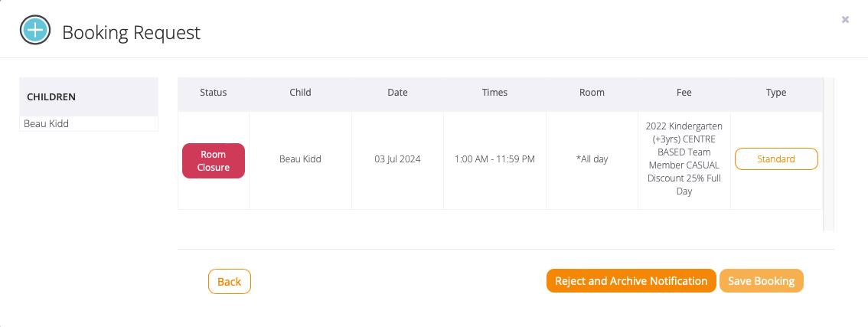Click the 03 Jul 2024 date cell
Viewport: 868px width, 327px height.
click(x=397, y=159)
